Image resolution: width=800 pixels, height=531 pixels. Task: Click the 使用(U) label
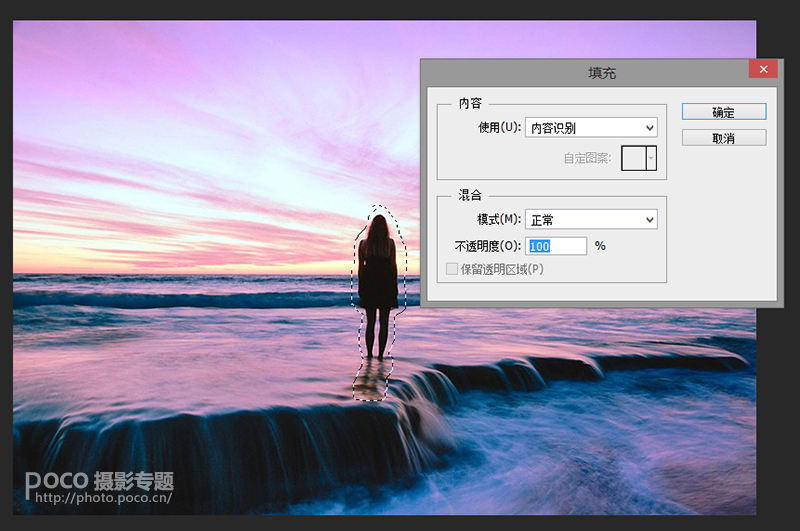(500, 127)
